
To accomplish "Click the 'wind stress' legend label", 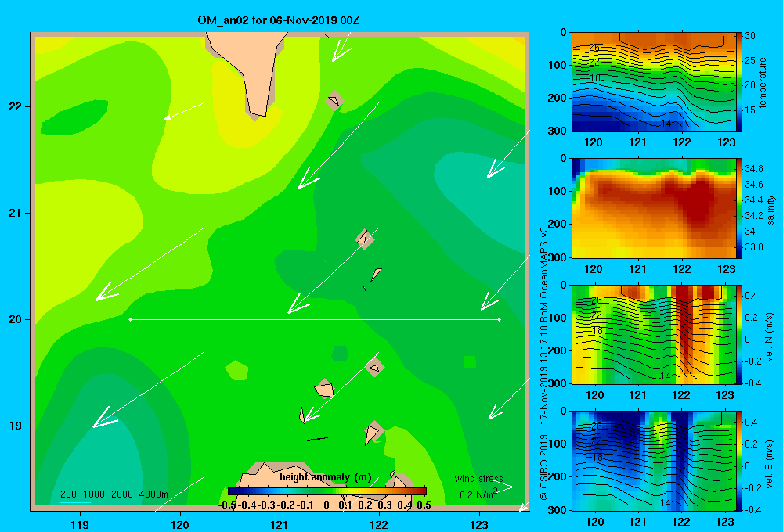I will [478, 479].
